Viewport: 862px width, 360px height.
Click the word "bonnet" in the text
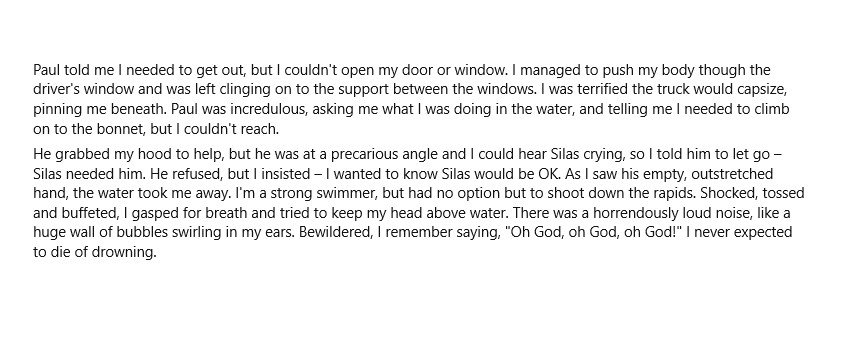(119, 129)
